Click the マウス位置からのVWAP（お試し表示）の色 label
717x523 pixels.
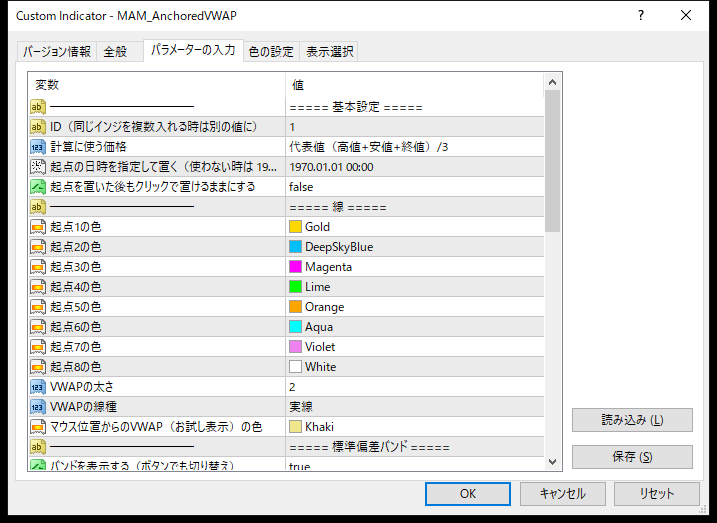[156, 427]
